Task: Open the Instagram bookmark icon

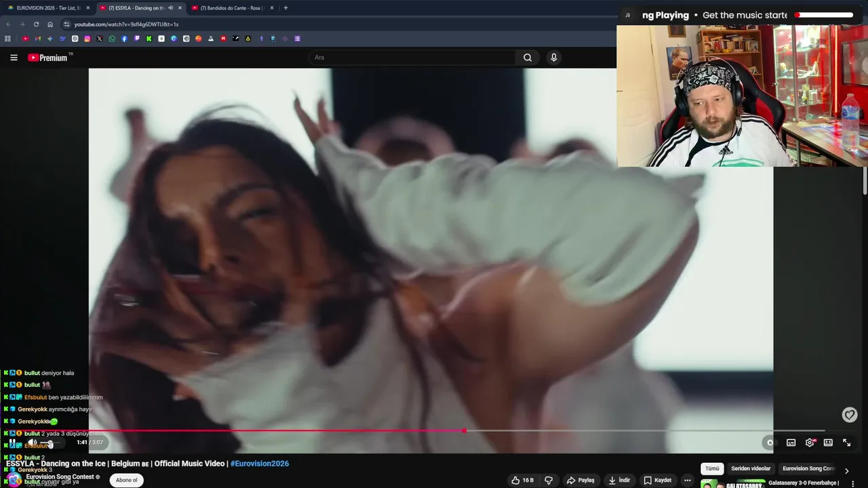Action: pyautogui.click(x=87, y=39)
